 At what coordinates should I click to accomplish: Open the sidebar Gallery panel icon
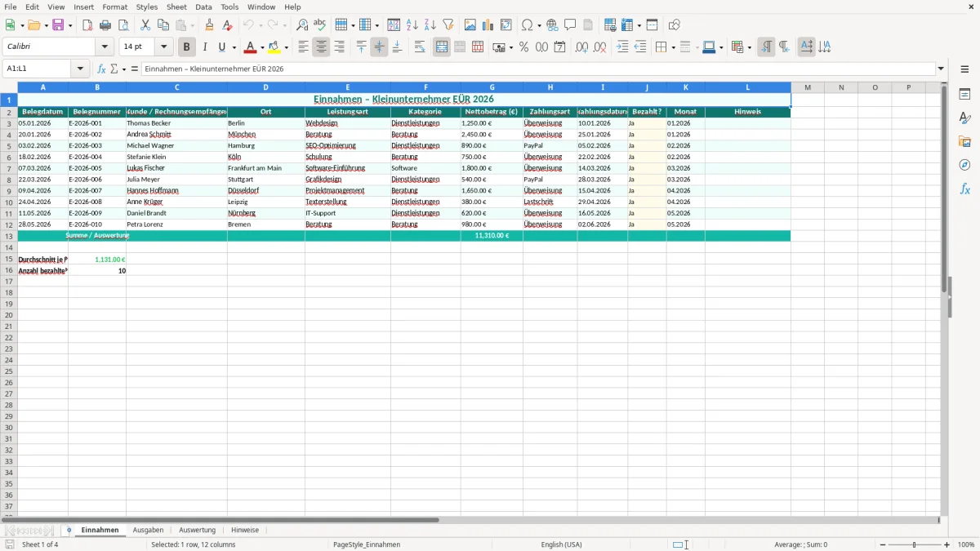(x=964, y=142)
